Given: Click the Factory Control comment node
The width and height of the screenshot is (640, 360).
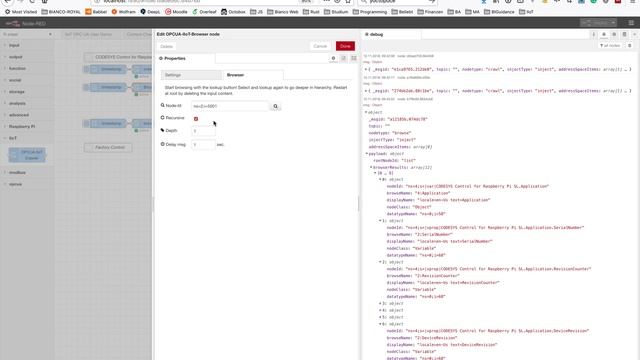Looking at the screenshot, I should pyautogui.click(x=108, y=147).
